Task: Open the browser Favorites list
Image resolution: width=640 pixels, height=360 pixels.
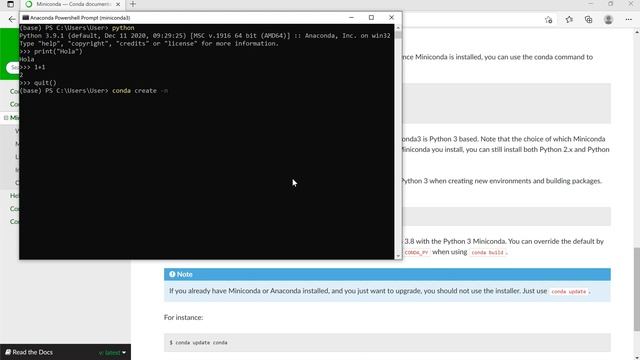Action: pos(569,20)
